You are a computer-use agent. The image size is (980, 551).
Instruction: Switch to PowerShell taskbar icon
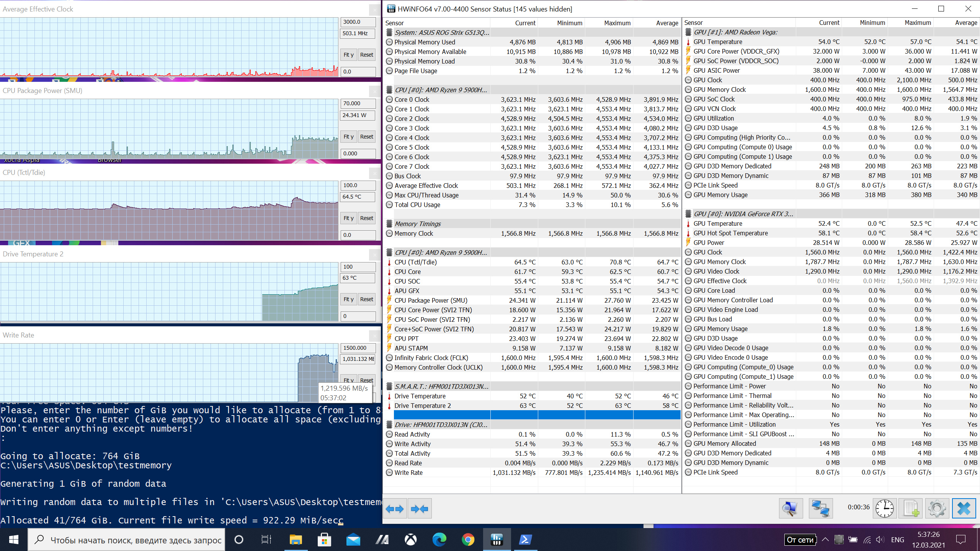click(525, 540)
